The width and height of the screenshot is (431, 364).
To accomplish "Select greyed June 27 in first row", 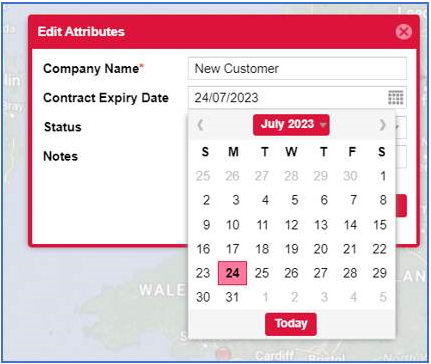I will 262,176.
